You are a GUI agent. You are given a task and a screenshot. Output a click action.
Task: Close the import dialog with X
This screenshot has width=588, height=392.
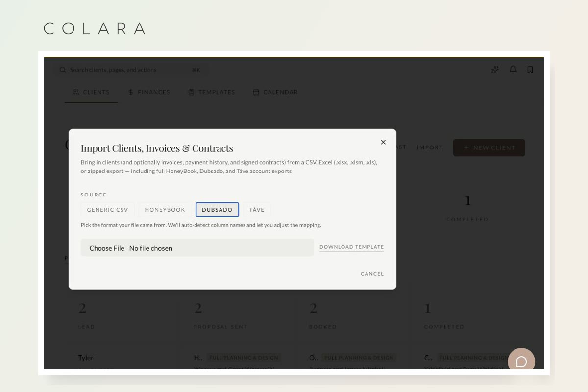point(383,142)
